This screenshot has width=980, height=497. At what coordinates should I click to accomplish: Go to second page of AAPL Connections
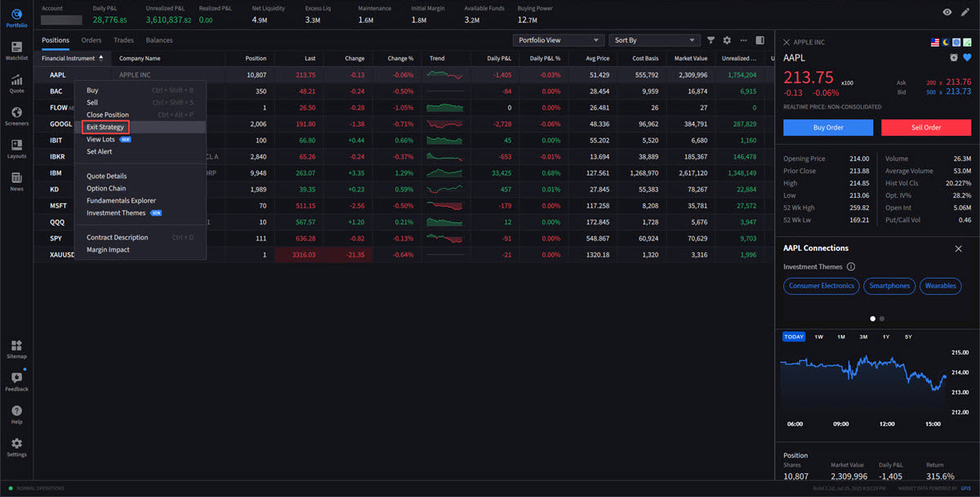coord(882,318)
